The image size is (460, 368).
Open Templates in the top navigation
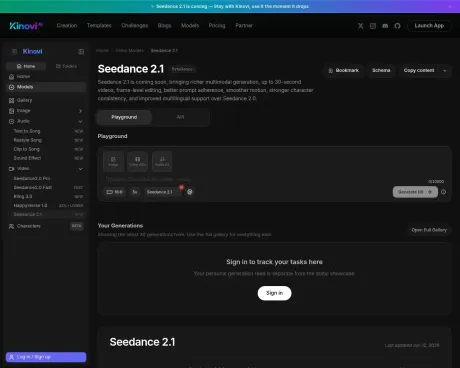click(99, 26)
